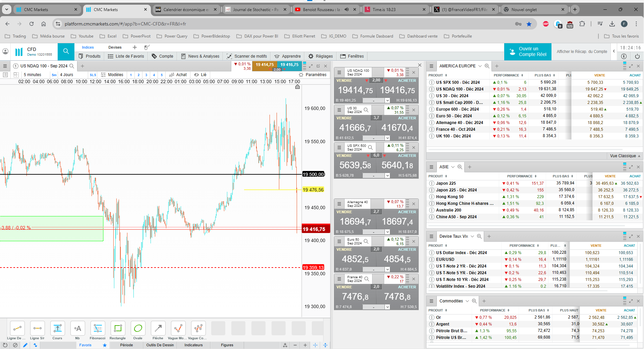Select the Ligne S/r drawing tool
The height and width of the screenshot is (349, 644).
37,328
